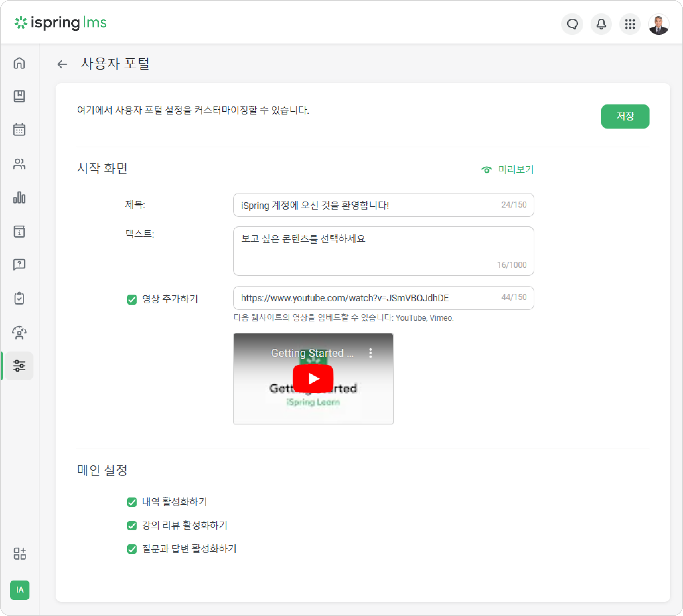Click the green IA account badge
Viewport: 683px width, 616px height.
[20, 590]
